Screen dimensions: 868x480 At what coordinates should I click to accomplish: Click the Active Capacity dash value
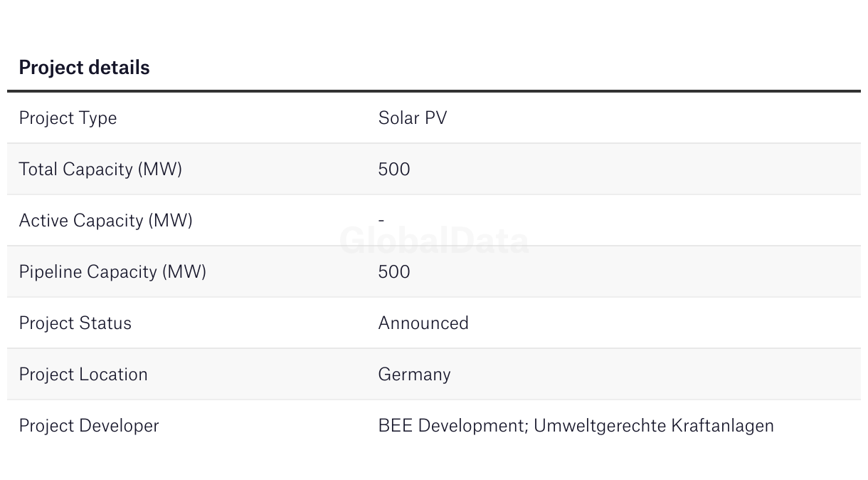(381, 221)
